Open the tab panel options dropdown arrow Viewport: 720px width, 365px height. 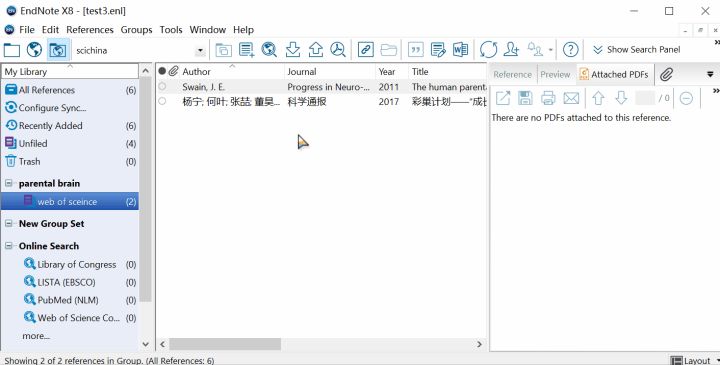coord(710,74)
